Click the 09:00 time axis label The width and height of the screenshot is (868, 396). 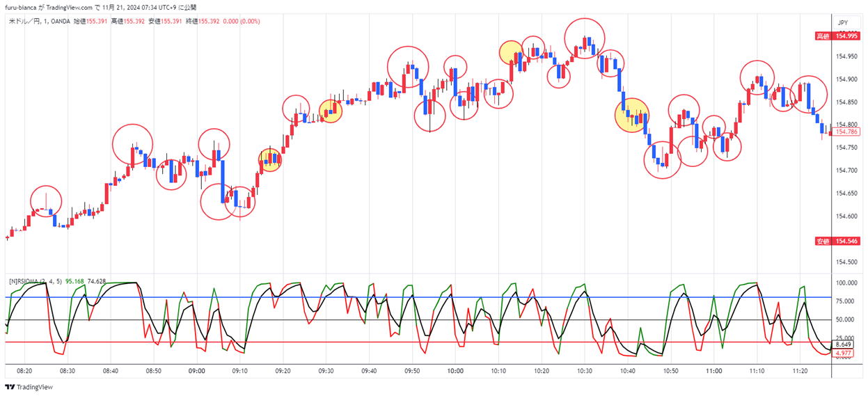(197, 371)
